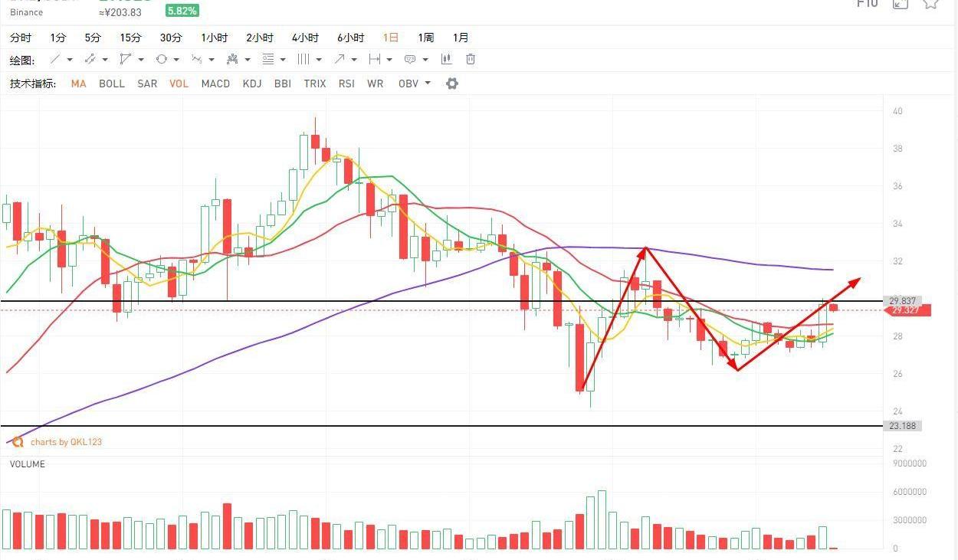The image size is (958, 560).
Task: Toggle the MACD indicator
Action: tap(215, 84)
